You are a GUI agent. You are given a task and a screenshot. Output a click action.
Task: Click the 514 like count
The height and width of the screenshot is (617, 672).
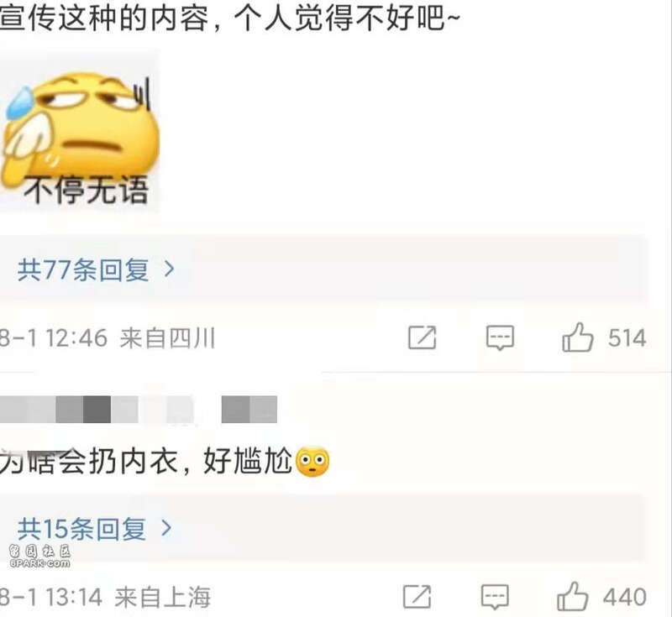point(627,337)
